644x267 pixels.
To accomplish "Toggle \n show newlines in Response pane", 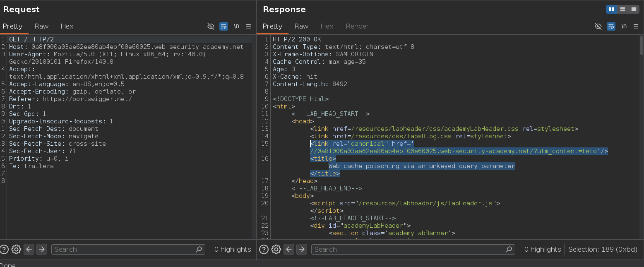I will coord(624,26).
